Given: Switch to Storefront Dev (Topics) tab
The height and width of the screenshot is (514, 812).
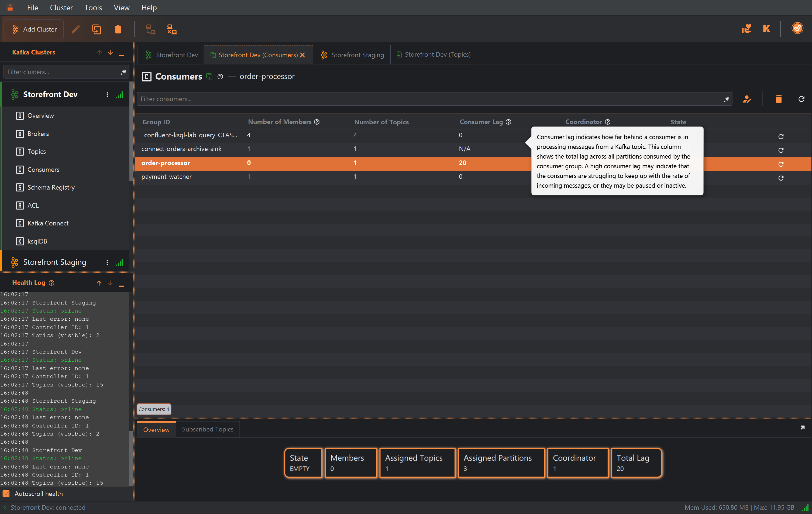Looking at the screenshot, I should click(434, 54).
